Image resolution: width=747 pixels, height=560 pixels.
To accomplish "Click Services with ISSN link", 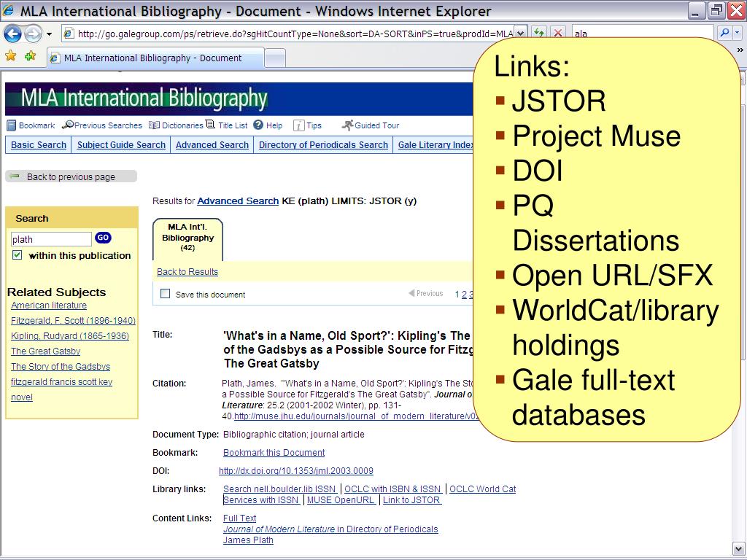I will tap(262, 499).
